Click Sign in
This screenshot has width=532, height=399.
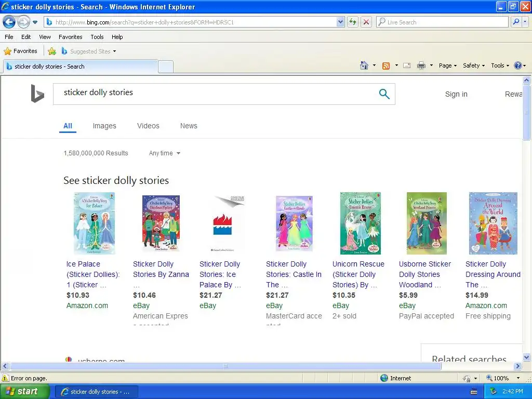pos(456,94)
